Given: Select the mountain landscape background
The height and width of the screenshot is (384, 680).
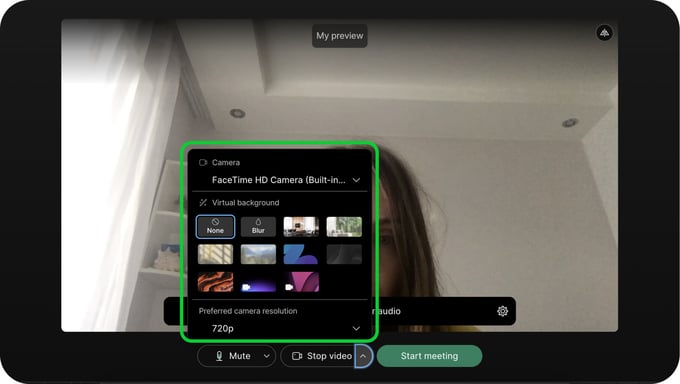Looking at the screenshot, I should pos(258,254).
